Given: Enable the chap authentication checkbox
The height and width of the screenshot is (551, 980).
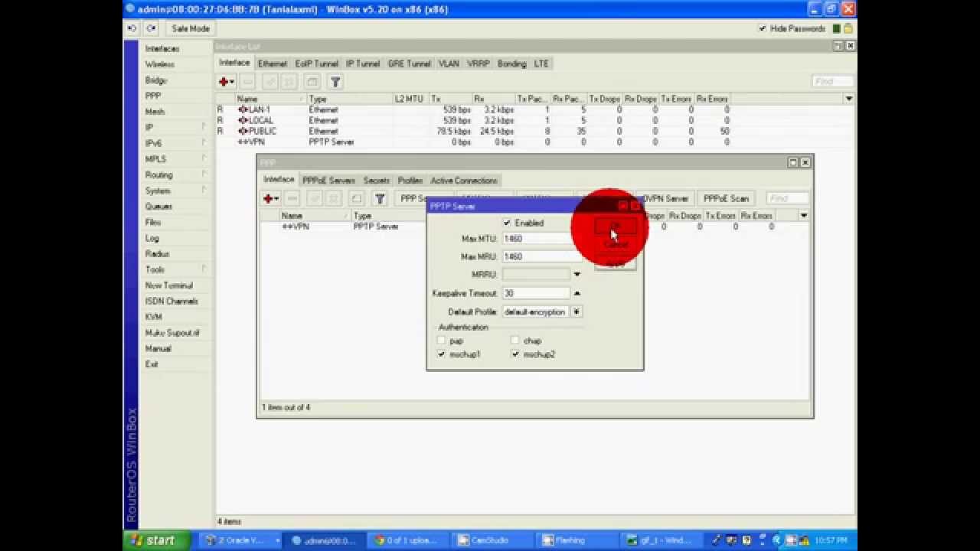Looking at the screenshot, I should click(x=515, y=341).
